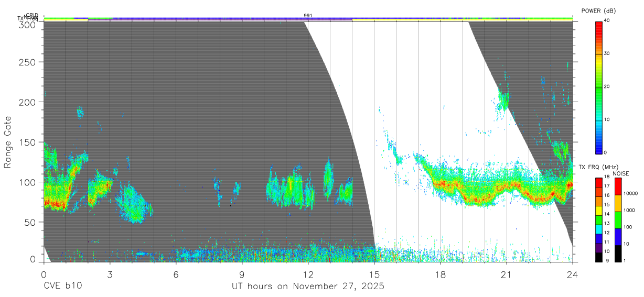Viewport: 644px width, 297px height.
Task: Click the CPID label at top-left
Action: tap(31, 15)
